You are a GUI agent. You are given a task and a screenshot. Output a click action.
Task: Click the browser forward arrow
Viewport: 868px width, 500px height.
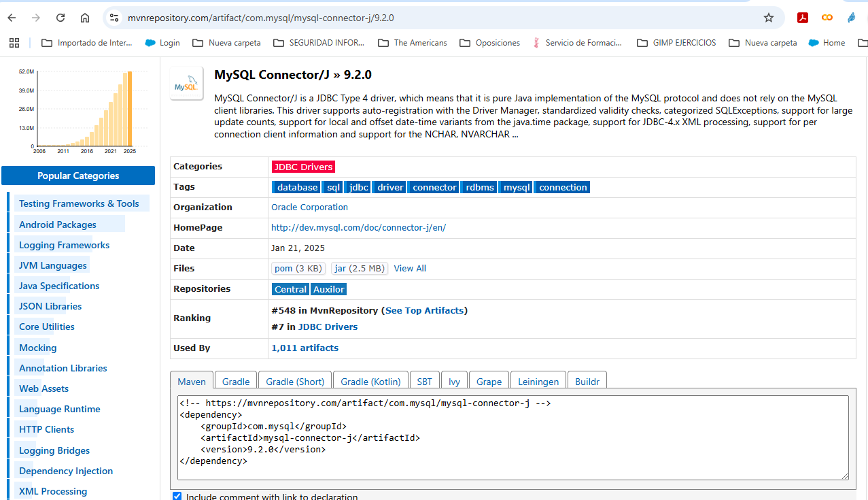(x=37, y=18)
